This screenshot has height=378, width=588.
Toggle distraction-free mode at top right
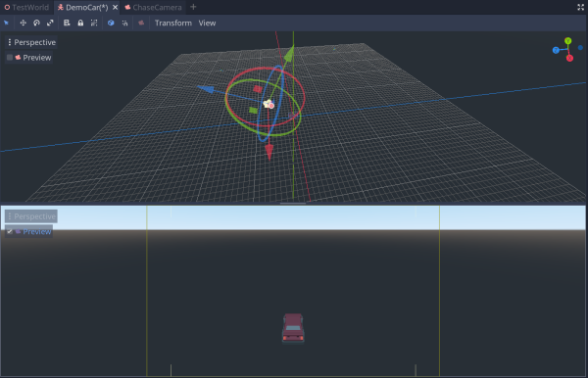tap(580, 7)
